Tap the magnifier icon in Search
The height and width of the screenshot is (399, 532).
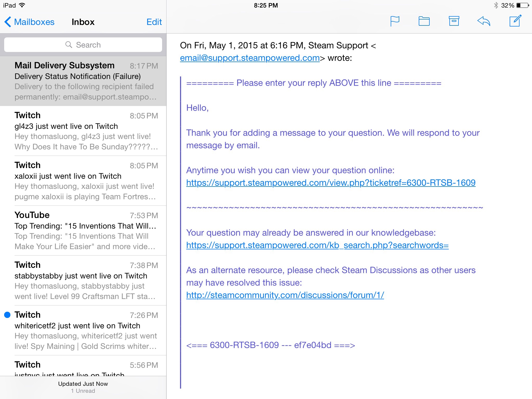69,45
